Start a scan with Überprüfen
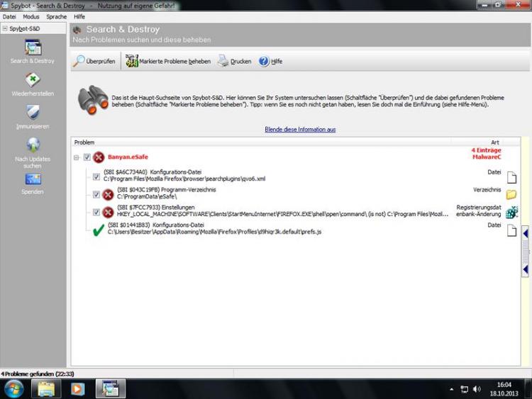Viewport: 532px width, 399px height. coord(94,62)
